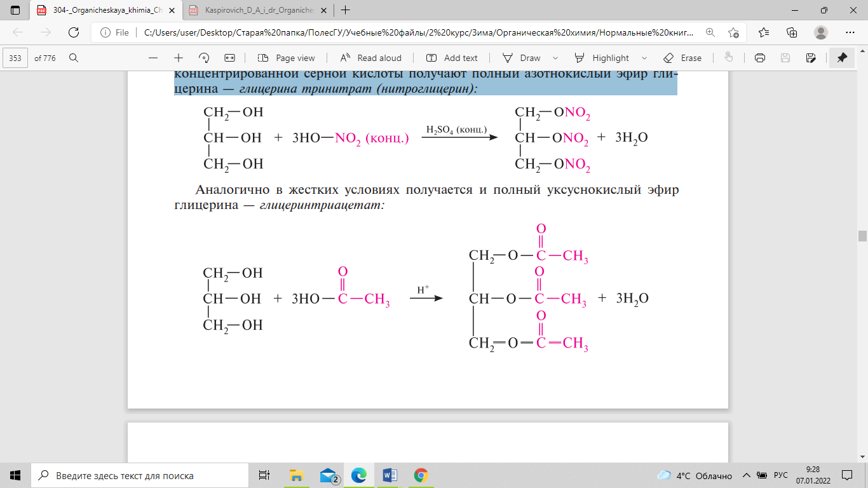Select the Erase tool
This screenshot has width=868, height=488.
tap(682, 58)
